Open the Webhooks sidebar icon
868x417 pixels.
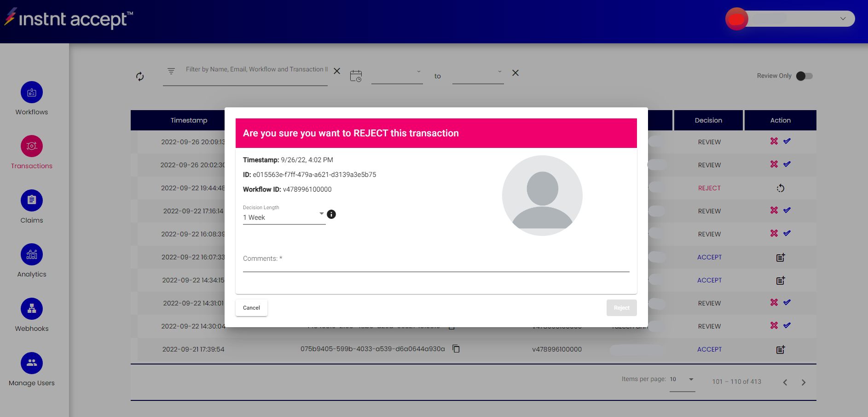(32, 309)
